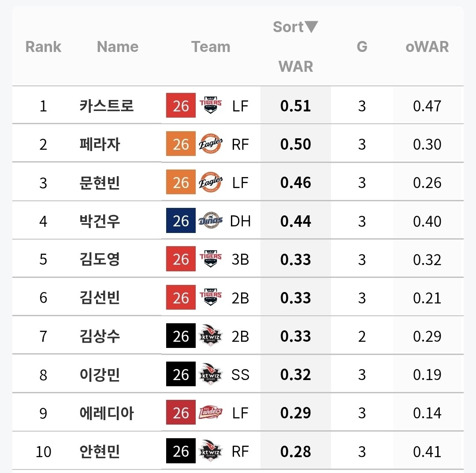This screenshot has width=476, height=473.
Task: Click the Rank column header
Action: (x=43, y=47)
